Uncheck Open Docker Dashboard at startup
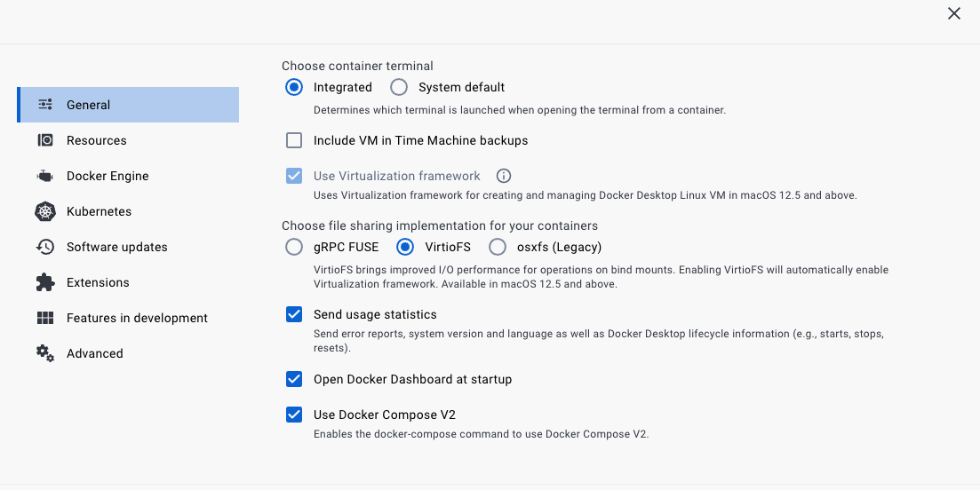The height and width of the screenshot is (490, 980). point(294,379)
